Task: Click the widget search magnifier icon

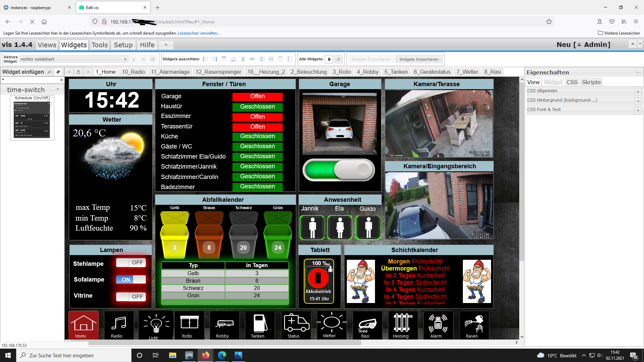Action: [49, 72]
